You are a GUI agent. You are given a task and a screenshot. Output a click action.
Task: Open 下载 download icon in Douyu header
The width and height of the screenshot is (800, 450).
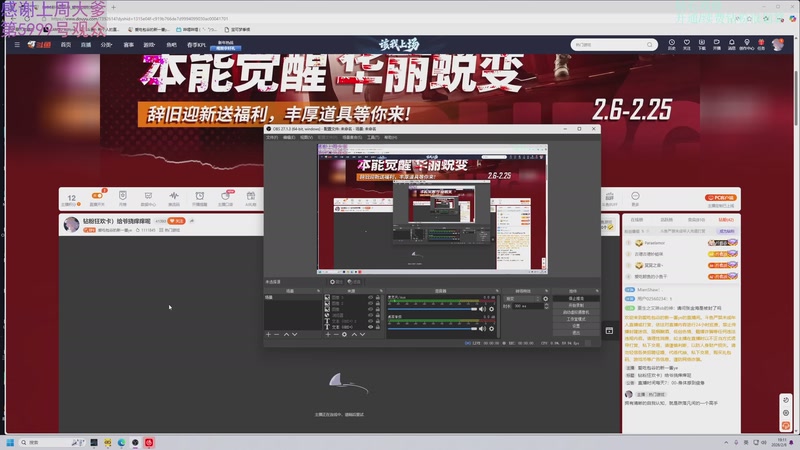coord(702,44)
